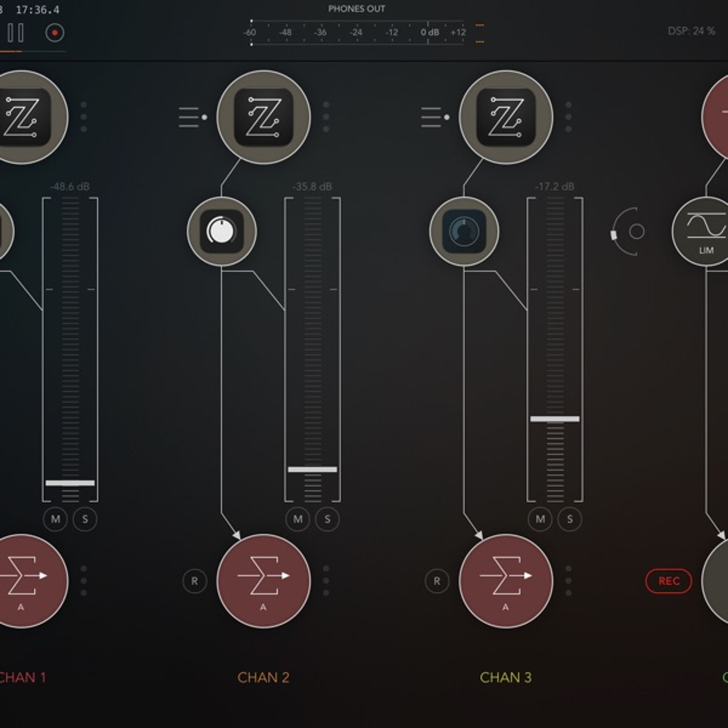Open the Chan 2 sum output A node
This screenshot has height=728, width=728.
[x=263, y=581]
